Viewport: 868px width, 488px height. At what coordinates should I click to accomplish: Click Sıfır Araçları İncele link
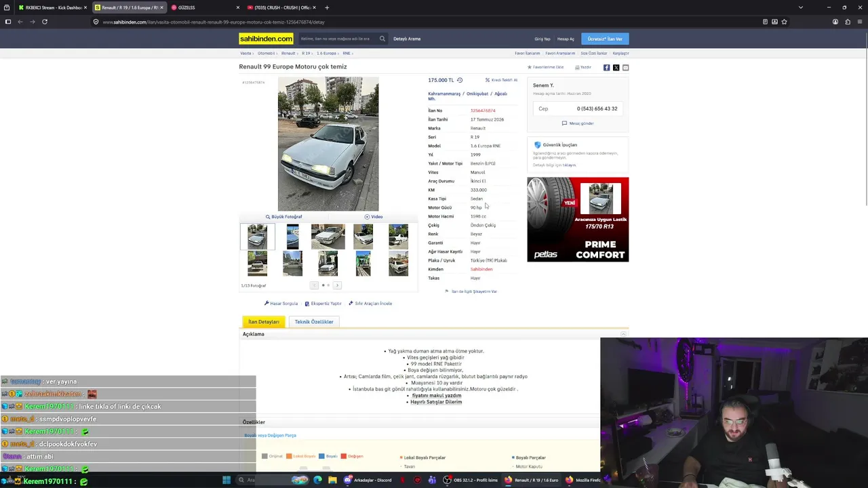[370, 304]
